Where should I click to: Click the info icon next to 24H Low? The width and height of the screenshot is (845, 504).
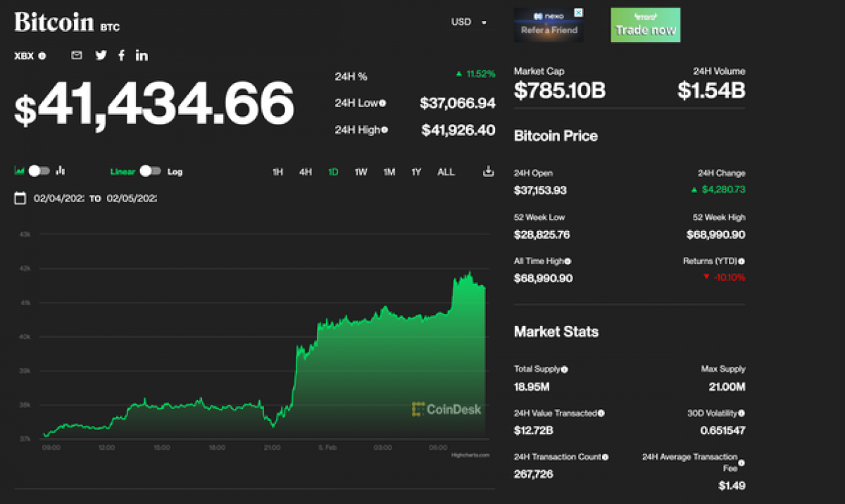pos(381,103)
